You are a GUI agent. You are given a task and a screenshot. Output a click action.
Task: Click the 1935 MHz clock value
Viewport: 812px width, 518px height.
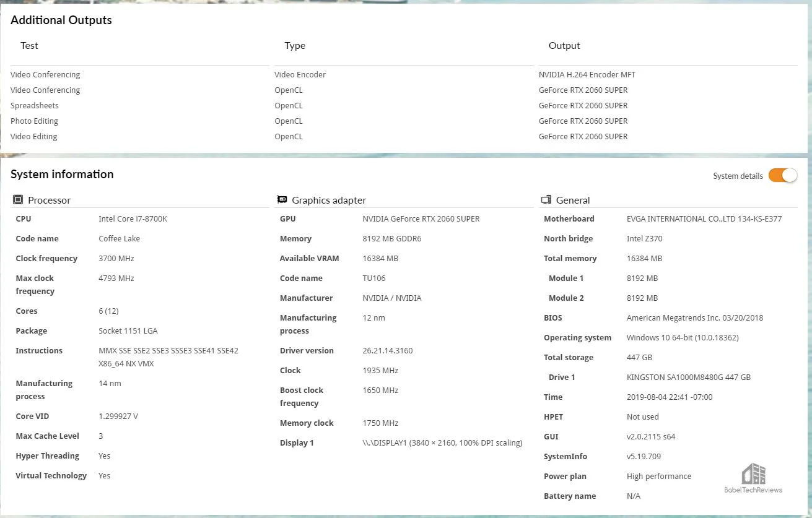click(x=380, y=370)
